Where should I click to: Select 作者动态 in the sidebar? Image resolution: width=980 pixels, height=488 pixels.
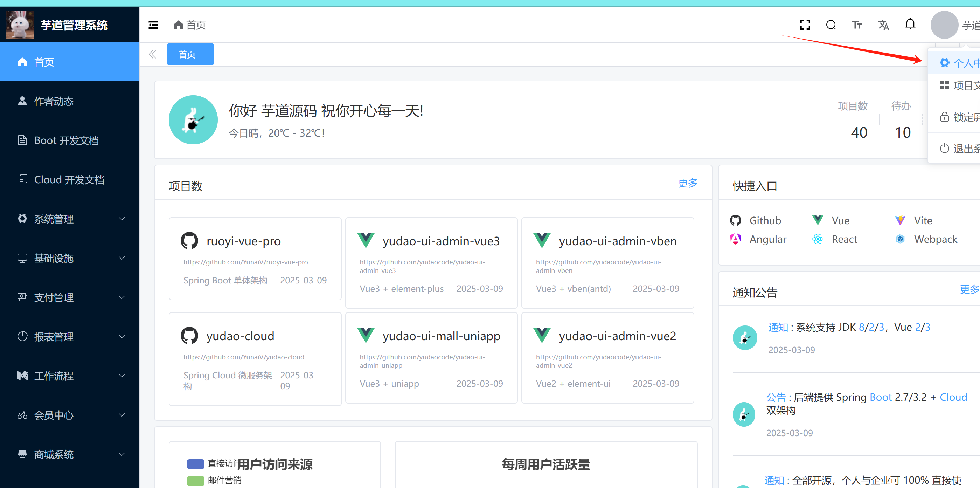(x=54, y=101)
